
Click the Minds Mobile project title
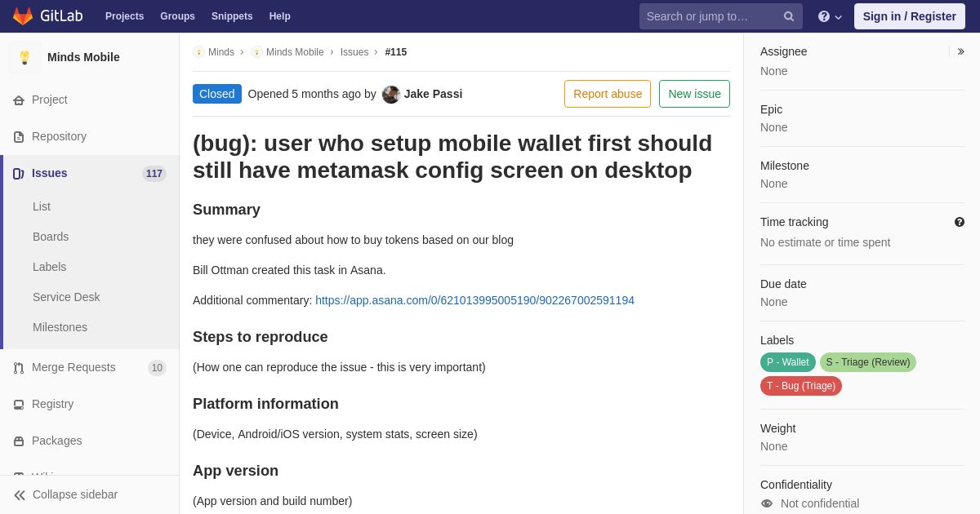(x=83, y=57)
